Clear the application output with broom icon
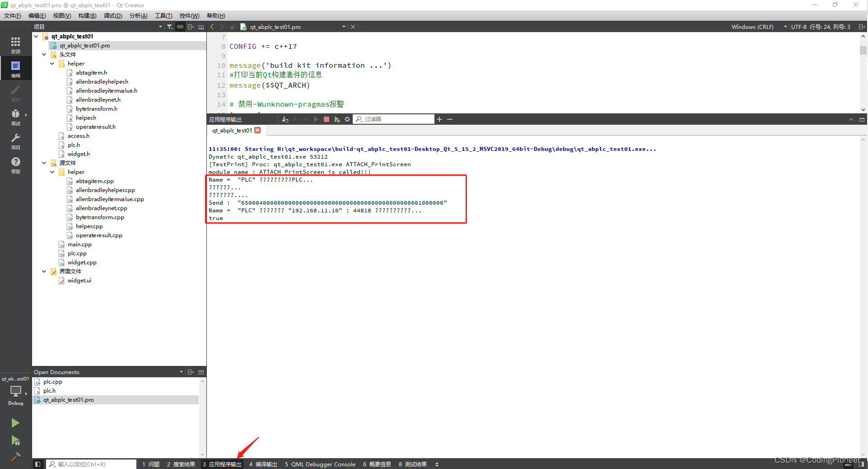The height and width of the screenshot is (469, 868). click(x=285, y=119)
